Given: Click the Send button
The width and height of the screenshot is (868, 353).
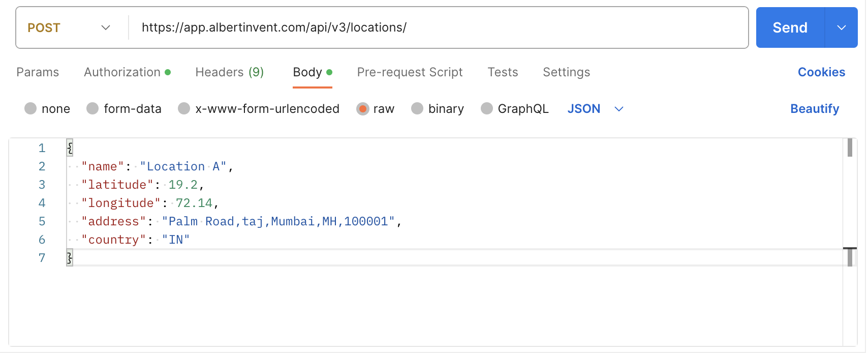Looking at the screenshot, I should [789, 27].
